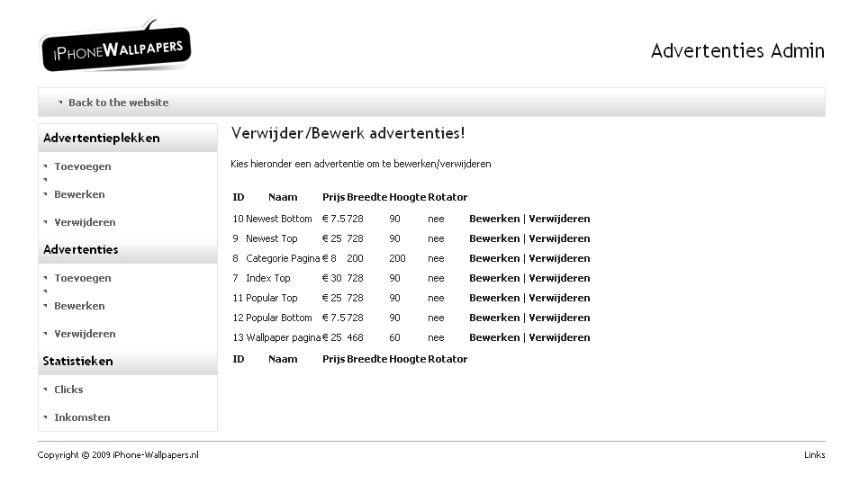The image size is (868, 493).
Task: Select the Popular Bottom name cell
Action: click(279, 318)
